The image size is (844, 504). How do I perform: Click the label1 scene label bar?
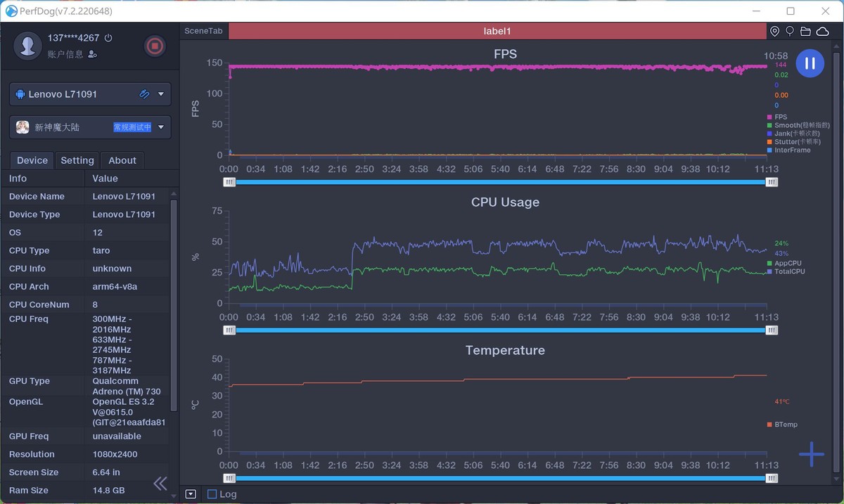497,32
